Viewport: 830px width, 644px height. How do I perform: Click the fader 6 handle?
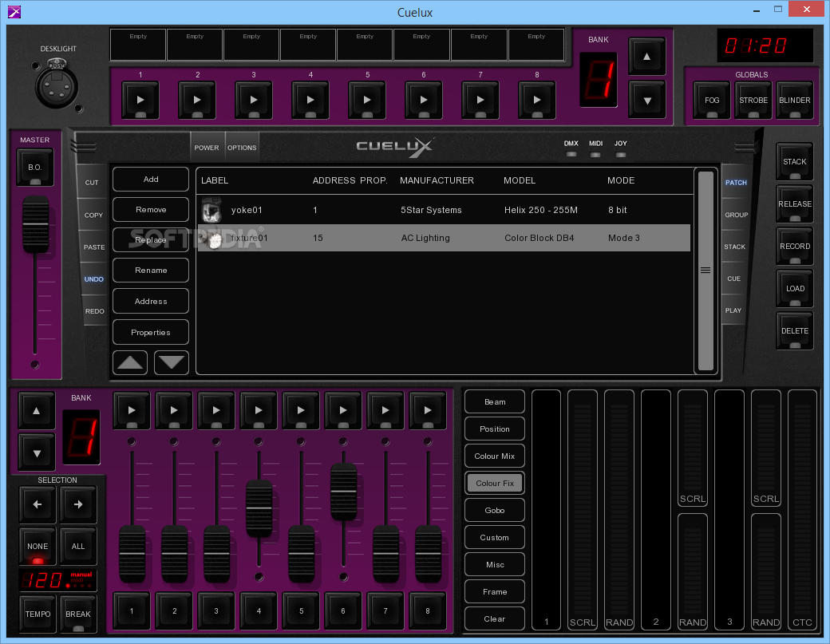click(x=343, y=491)
